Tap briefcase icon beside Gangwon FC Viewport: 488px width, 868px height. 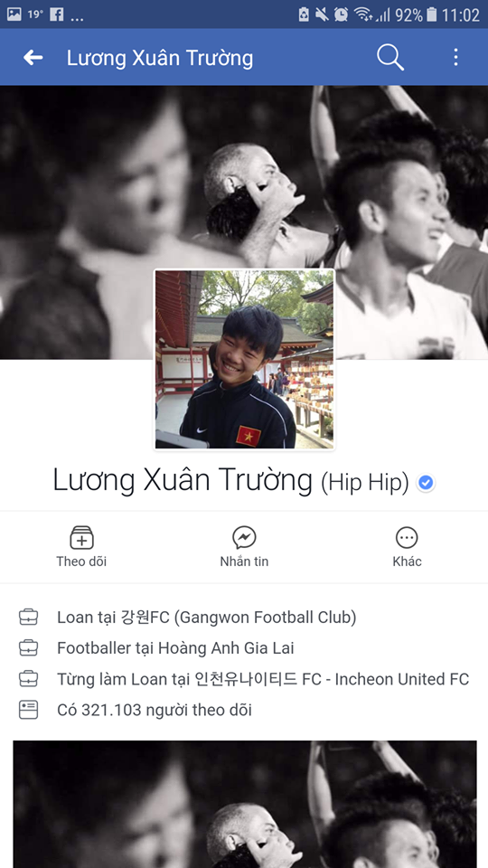28,618
